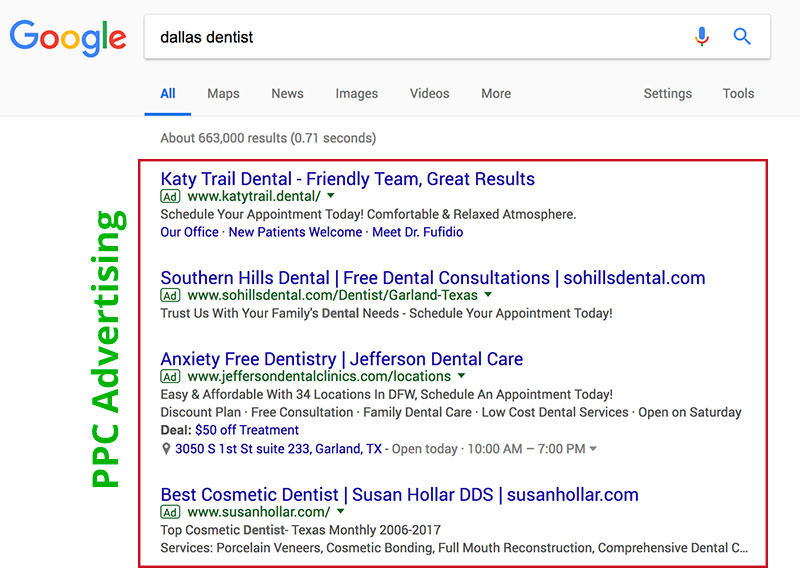Expand the arrow next to sohillsdental.com URL
800x579 pixels.
pyautogui.click(x=488, y=294)
